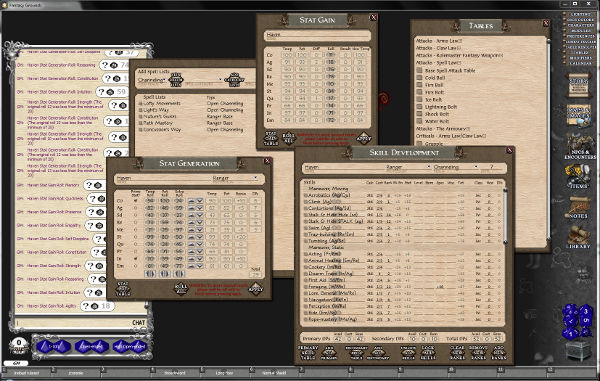600x381 pixels.
Task: Open the Ranger profession dropdown in Stat Generation
Action: click(255, 178)
